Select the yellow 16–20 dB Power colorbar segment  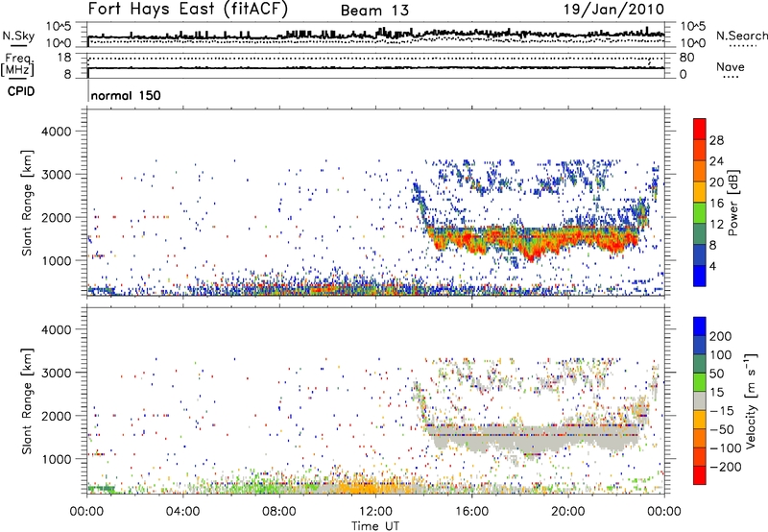point(700,192)
